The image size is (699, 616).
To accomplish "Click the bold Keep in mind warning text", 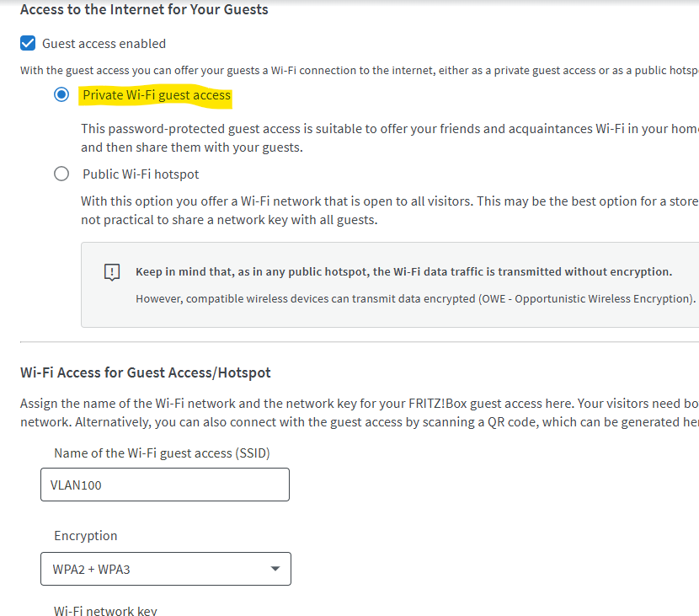I will (x=403, y=272).
